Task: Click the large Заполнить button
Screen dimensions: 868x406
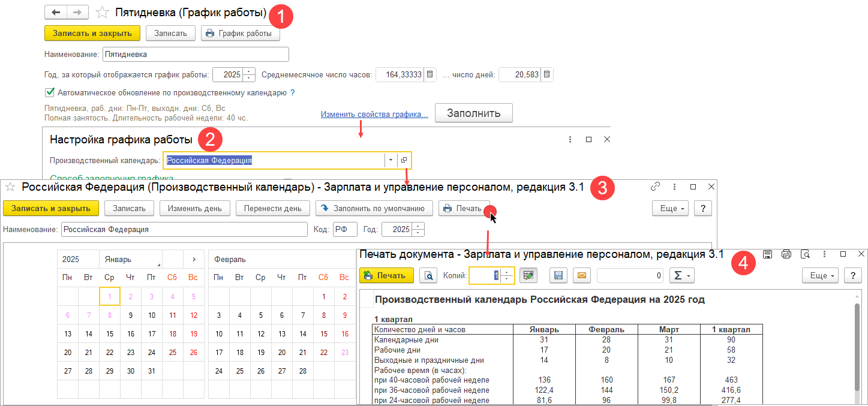Action: [x=474, y=113]
